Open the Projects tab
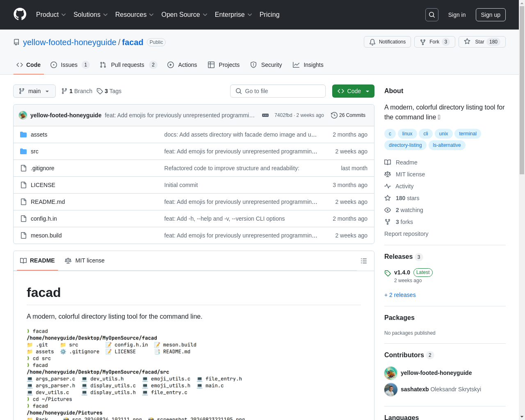This screenshot has height=420, width=525. [224, 65]
